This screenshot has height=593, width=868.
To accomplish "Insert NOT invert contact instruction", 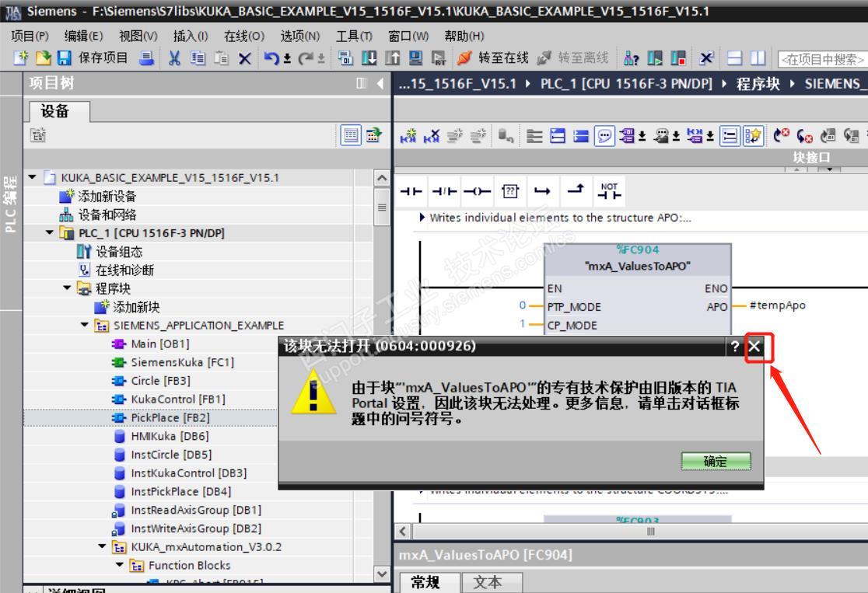I will tap(609, 191).
